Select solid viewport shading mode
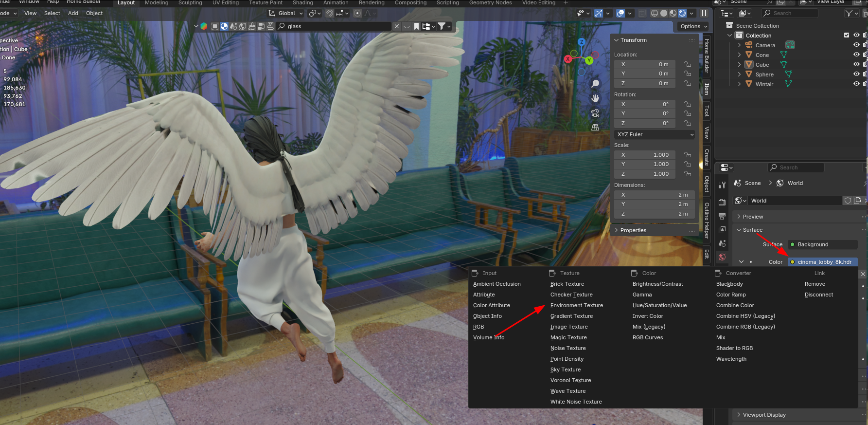The width and height of the screenshot is (868, 425). coord(664,13)
